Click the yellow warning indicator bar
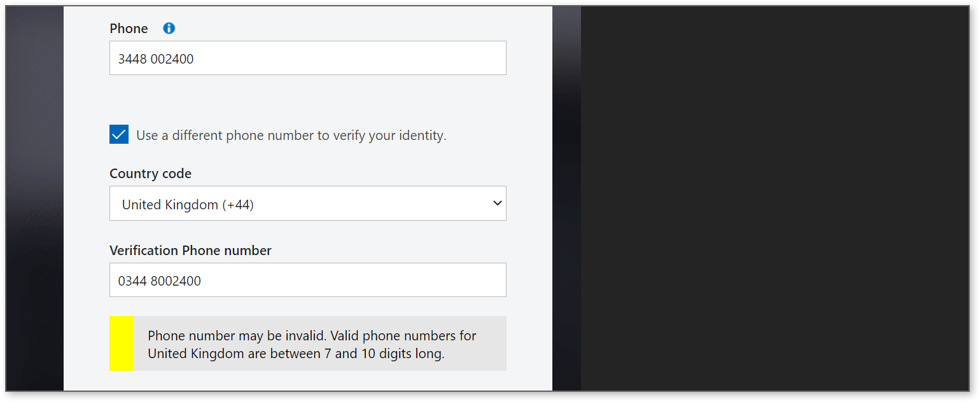The height and width of the screenshot is (402, 980). 121,343
